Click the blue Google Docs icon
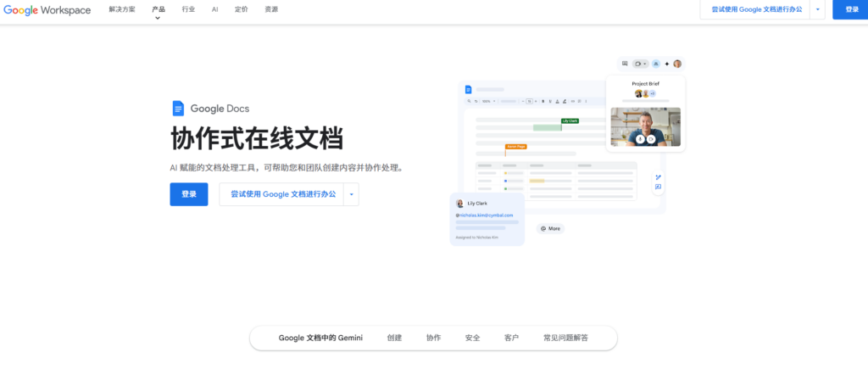Screen dimensions: 868x386 pos(178,108)
